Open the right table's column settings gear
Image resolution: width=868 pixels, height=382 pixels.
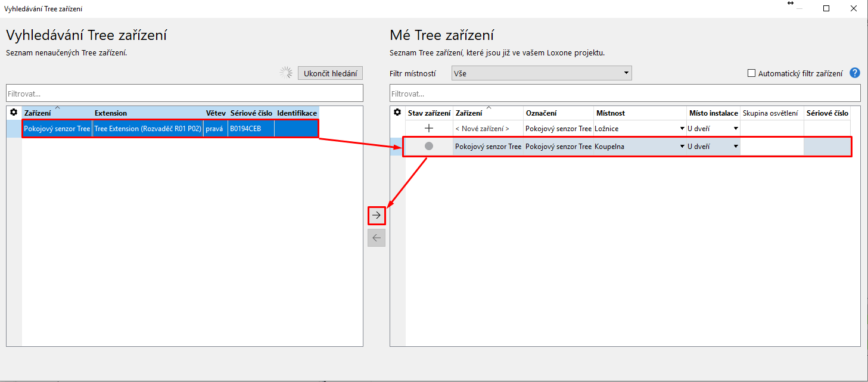pyautogui.click(x=397, y=112)
